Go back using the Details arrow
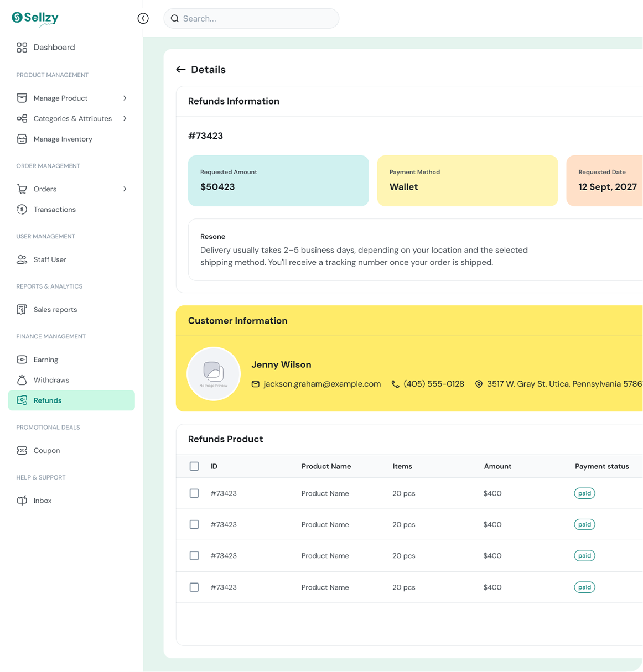Image resolution: width=643 pixels, height=672 pixels. [x=180, y=70]
